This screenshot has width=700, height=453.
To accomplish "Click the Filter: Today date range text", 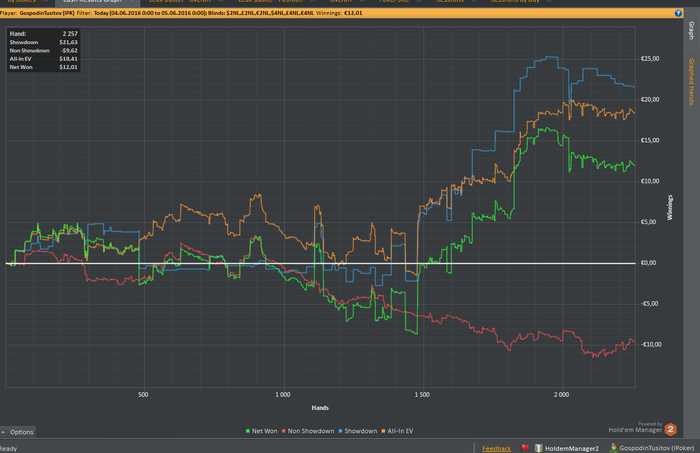I will pyautogui.click(x=141, y=13).
